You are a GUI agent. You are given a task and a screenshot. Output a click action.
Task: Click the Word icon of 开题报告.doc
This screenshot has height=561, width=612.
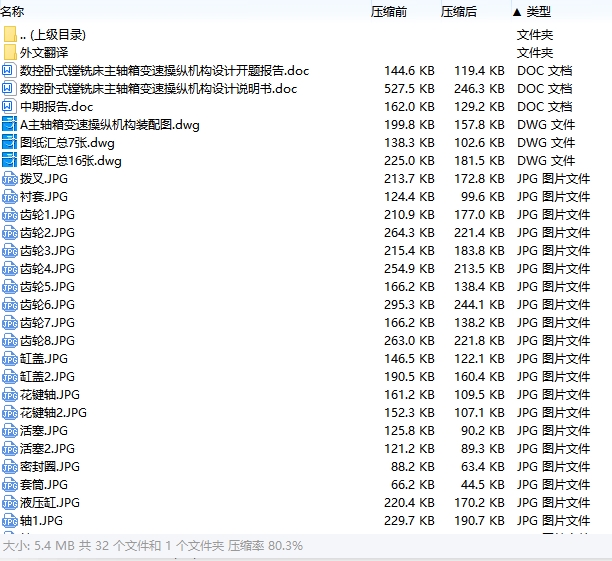point(9,70)
